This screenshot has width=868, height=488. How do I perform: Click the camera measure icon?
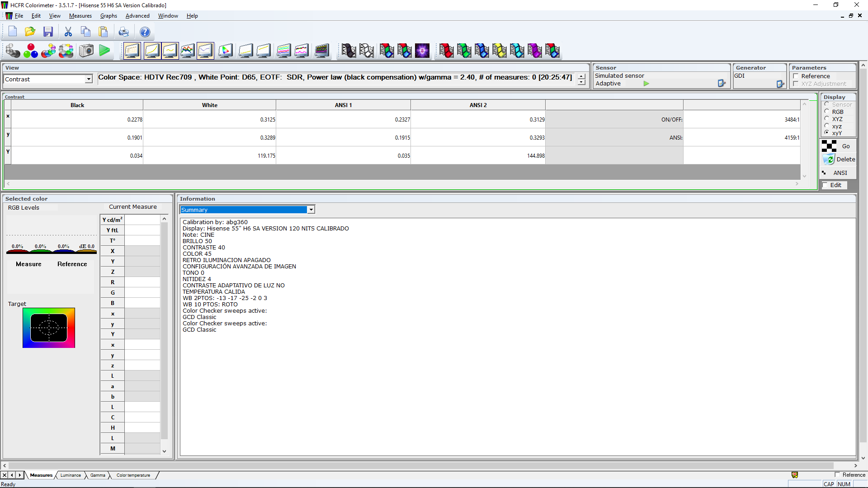[86, 51]
